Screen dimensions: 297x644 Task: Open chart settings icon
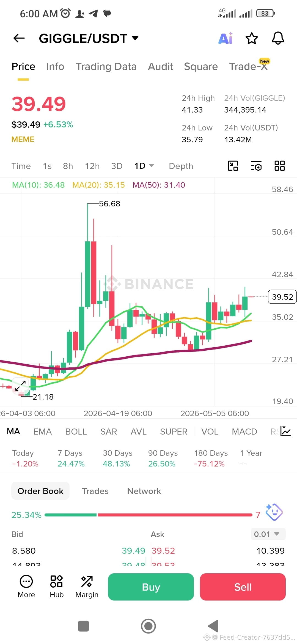[x=256, y=166]
